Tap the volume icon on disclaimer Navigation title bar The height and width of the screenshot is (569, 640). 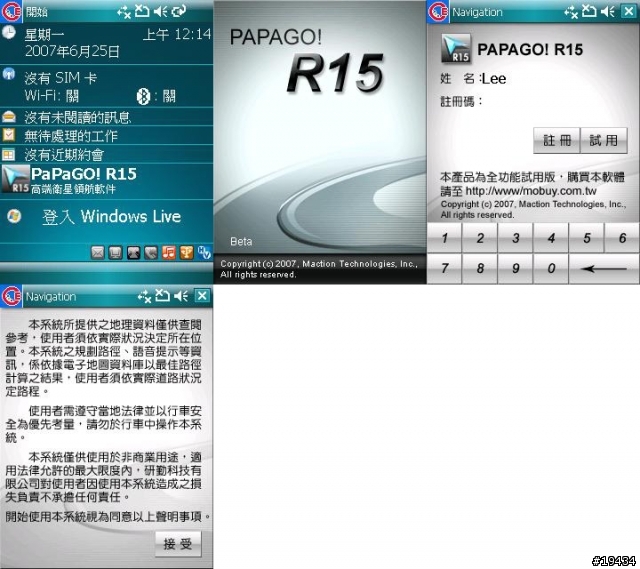pyautogui.click(x=181, y=296)
